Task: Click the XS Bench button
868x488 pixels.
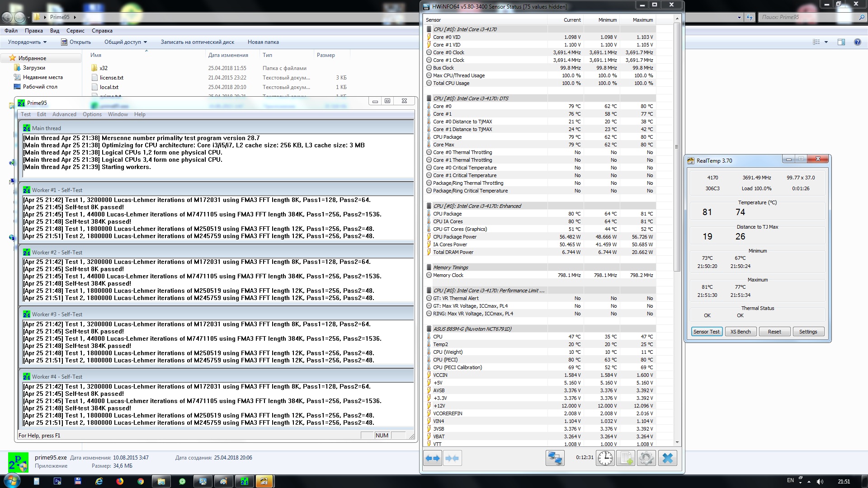Action: [741, 332]
